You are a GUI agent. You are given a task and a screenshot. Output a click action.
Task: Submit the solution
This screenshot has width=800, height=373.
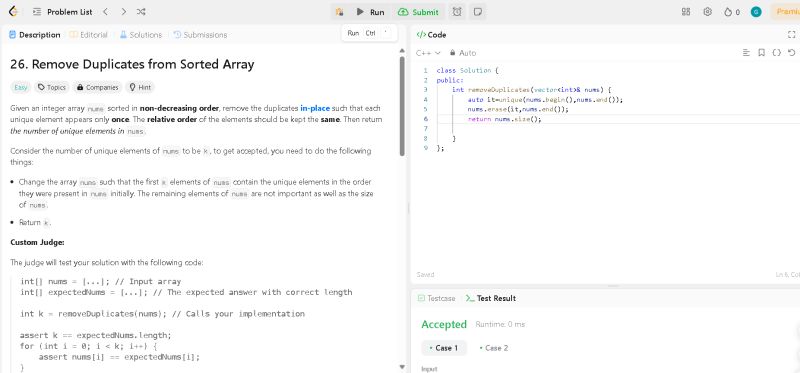pos(418,12)
